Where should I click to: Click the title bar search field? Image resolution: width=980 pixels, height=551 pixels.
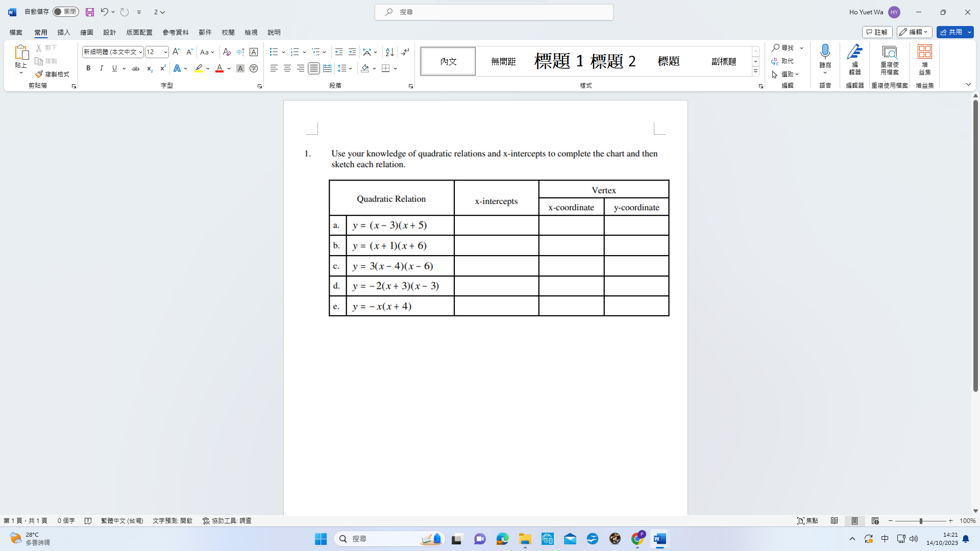coord(494,12)
